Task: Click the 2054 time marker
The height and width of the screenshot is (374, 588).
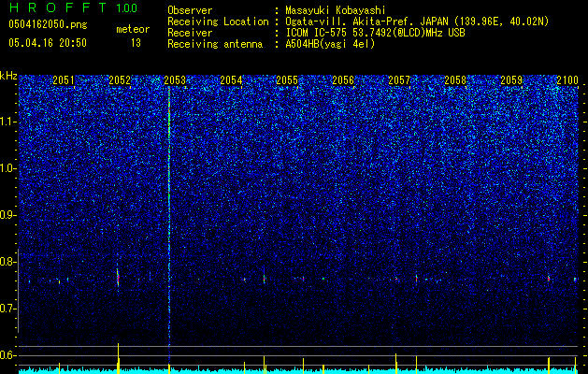Action: (231, 80)
